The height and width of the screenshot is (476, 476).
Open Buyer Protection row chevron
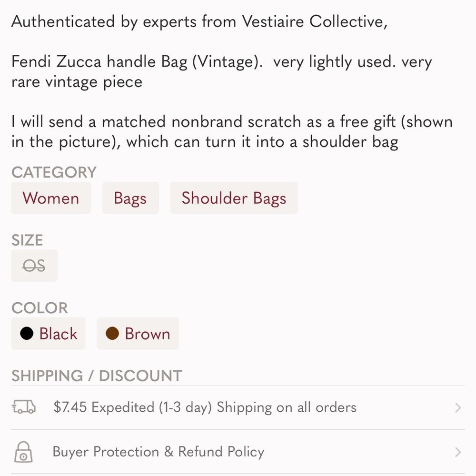458,452
